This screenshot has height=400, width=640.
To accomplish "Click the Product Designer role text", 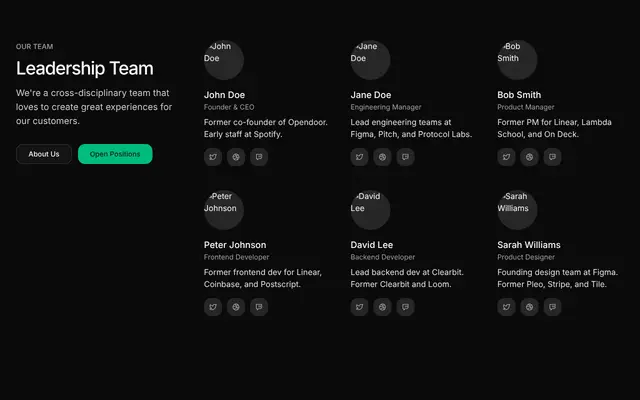I will (526, 257).
